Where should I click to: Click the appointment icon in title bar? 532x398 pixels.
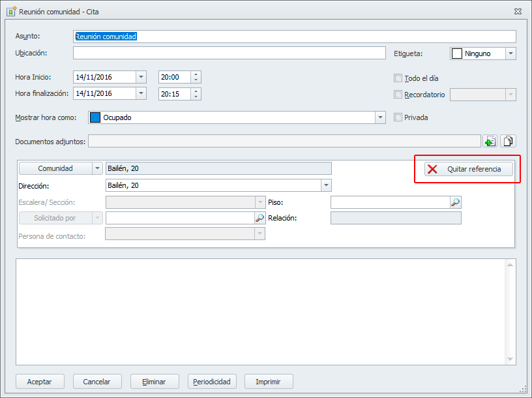click(x=12, y=11)
